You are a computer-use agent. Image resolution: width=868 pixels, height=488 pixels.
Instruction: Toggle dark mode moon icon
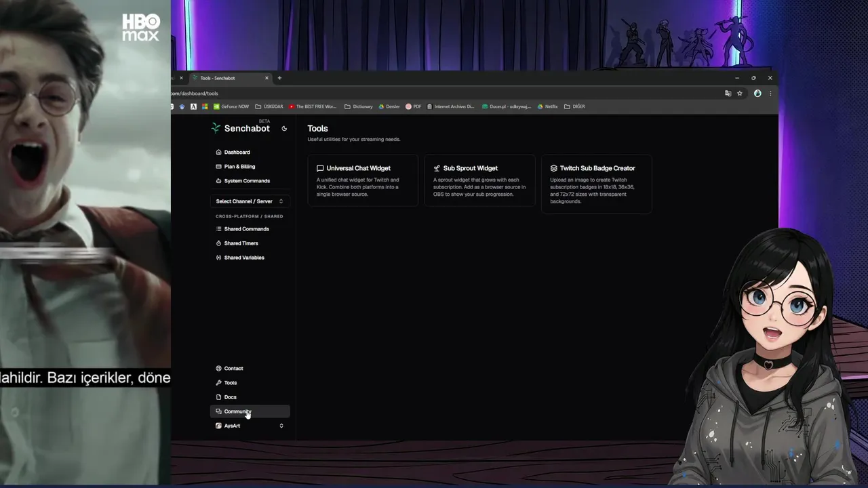284,128
